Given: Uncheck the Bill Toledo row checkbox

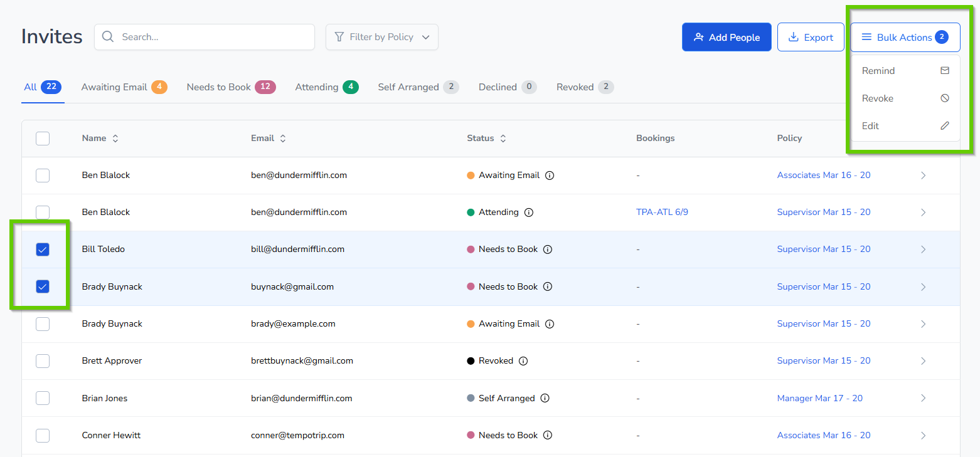Looking at the screenshot, I should 43,250.
